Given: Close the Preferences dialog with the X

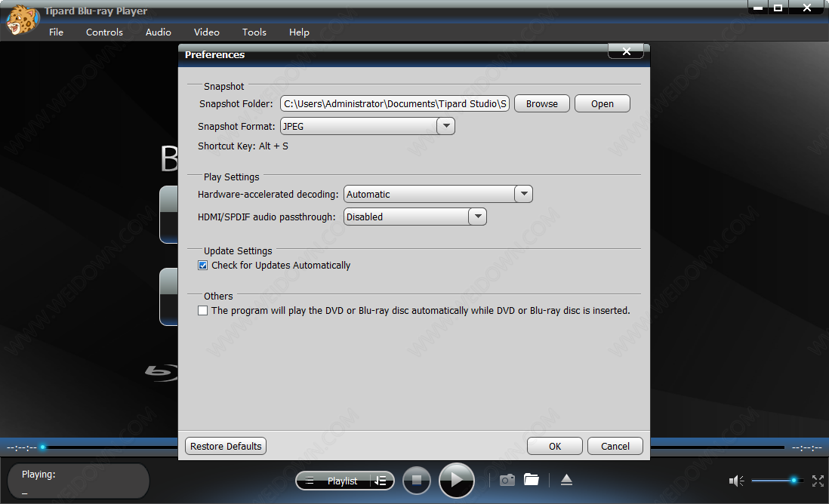Looking at the screenshot, I should tap(625, 51).
